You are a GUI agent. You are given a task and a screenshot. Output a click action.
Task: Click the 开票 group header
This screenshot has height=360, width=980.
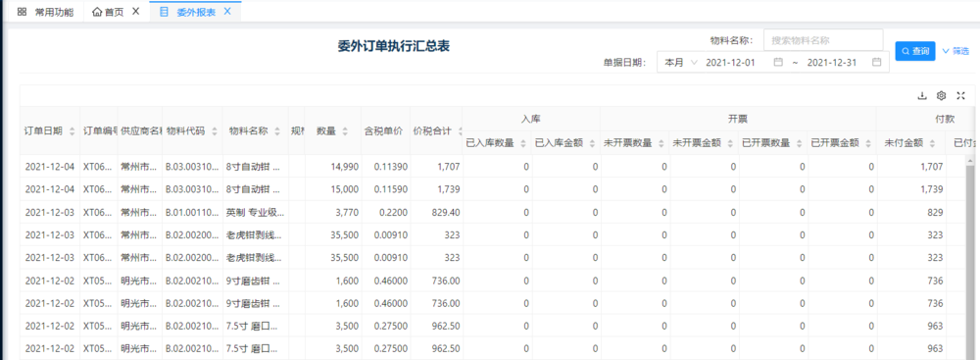(738, 119)
